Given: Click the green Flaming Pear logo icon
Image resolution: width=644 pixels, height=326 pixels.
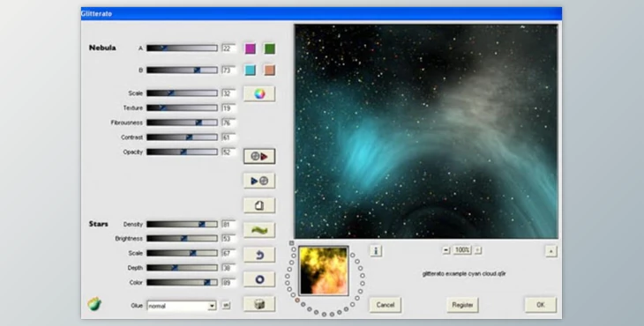Looking at the screenshot, I should (94, 304).
